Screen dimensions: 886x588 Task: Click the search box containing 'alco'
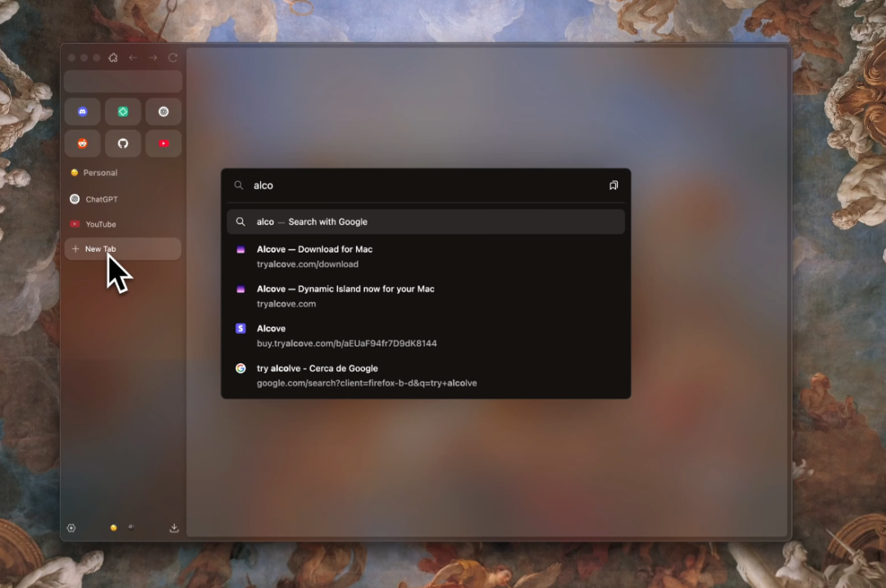(426, 185)
